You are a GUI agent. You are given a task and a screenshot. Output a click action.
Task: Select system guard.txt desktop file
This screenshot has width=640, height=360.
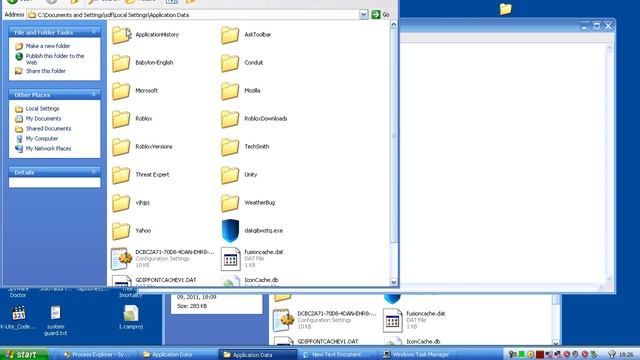[x=56, y=320]
